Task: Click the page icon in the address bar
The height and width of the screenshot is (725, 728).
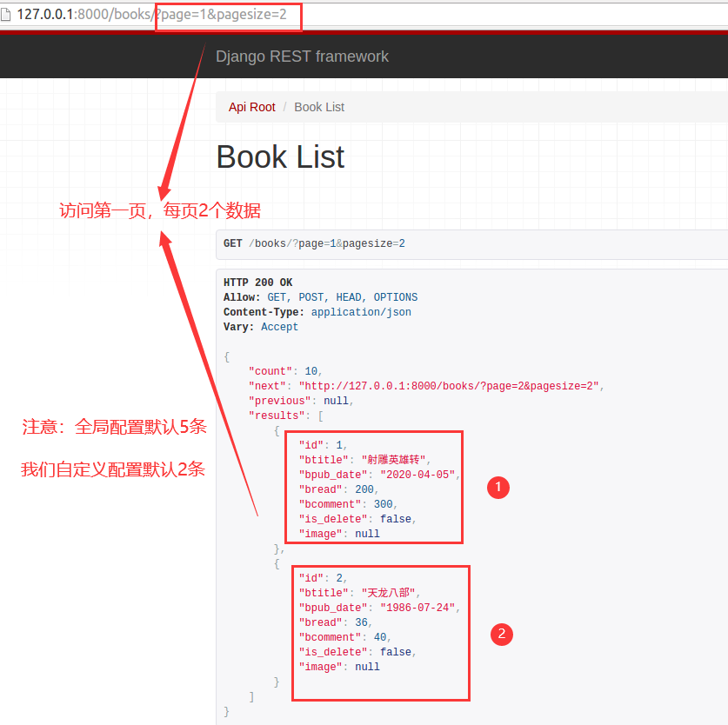Action: click(x=5, y=15)
